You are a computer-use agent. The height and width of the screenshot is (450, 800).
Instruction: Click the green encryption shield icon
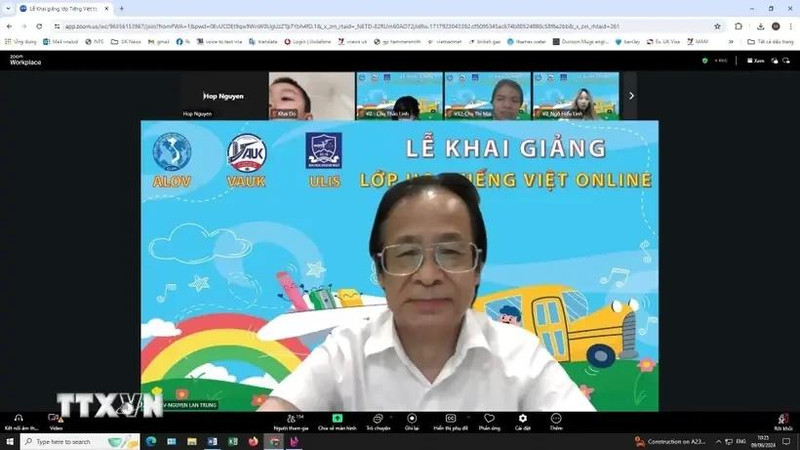pyautogui.click(x=705, y=61)
